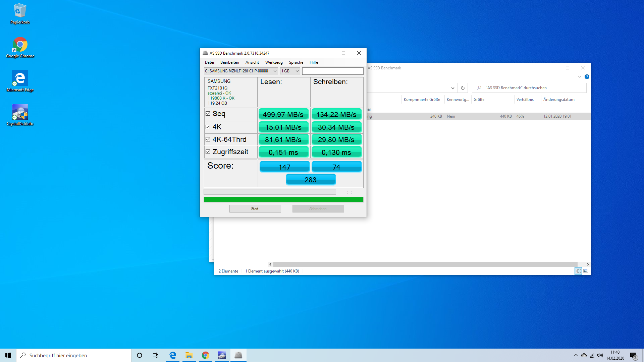The width and height of the screenshot is (644, 362).
Task: Open the 1 GB test size dropdown
Action: [290, 71]
